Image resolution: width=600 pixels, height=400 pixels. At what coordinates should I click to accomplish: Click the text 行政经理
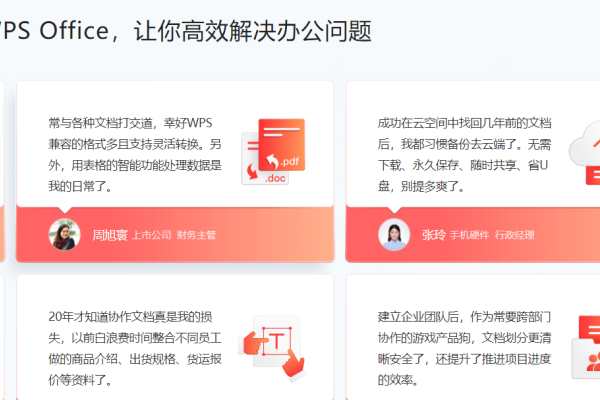point(515,235)
